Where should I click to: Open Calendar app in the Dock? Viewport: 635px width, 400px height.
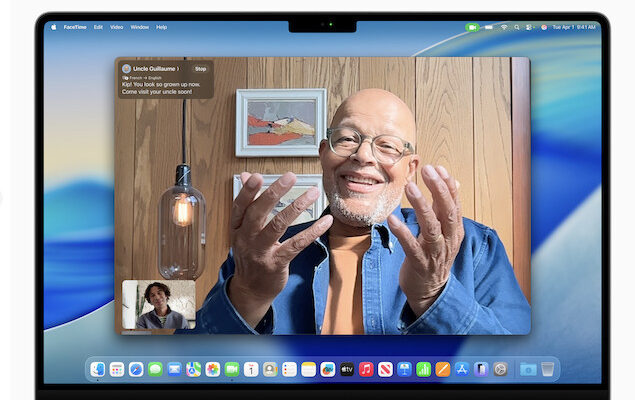(x=251, y=369)
